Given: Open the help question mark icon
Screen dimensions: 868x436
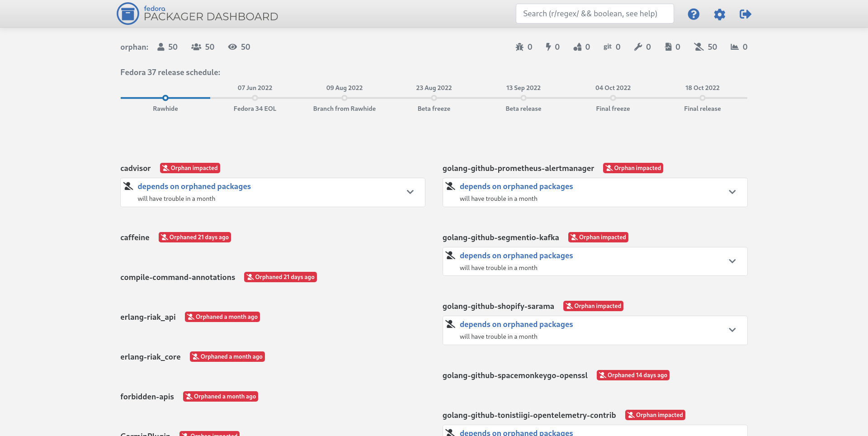Looking at the screenshot, I should coord(693,14).
